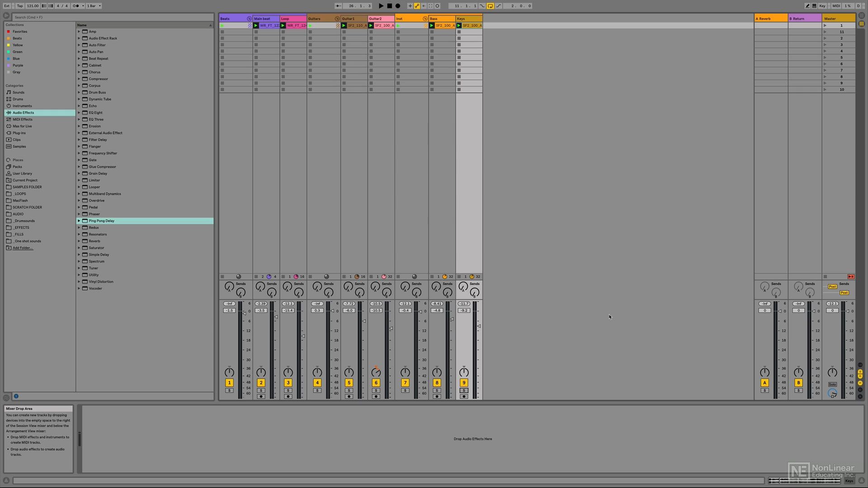
Task: Toggle Punch-Out switch
Action: (499, 6)
